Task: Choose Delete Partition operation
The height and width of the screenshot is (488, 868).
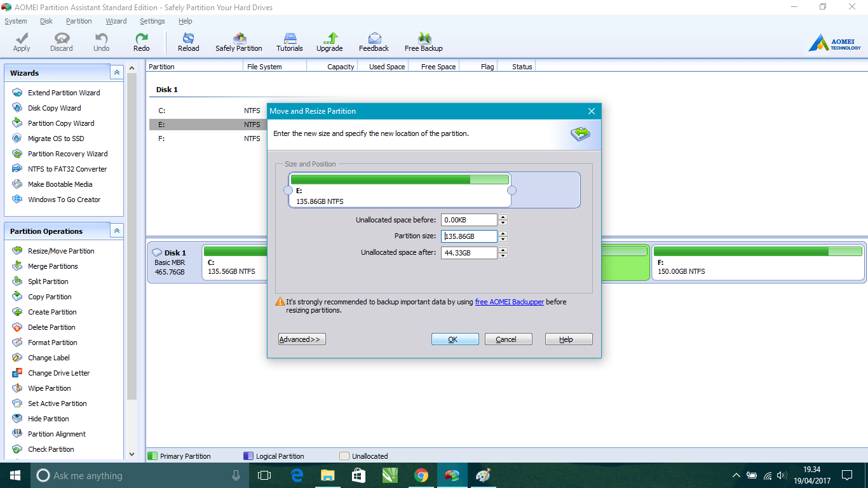Action: click(51, 327)
